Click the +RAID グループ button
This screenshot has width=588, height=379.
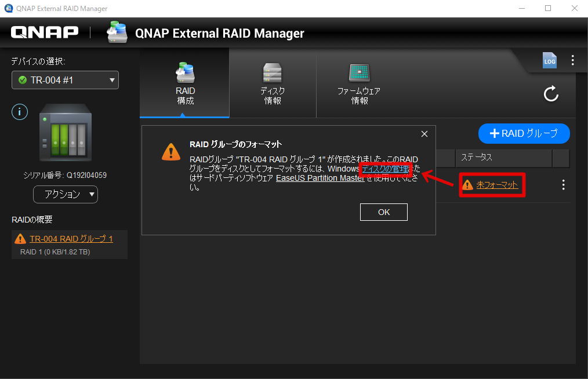point(524,133)
